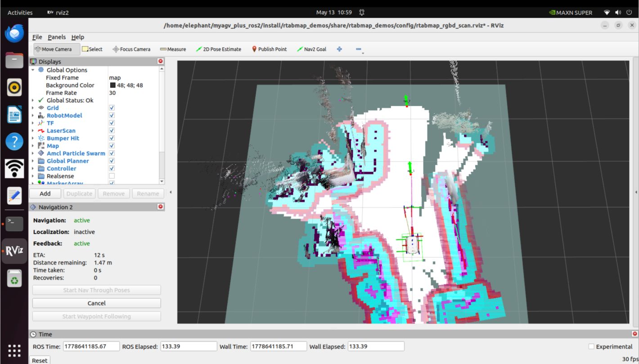Close the Time panel
This screenshot has width=639, height=364.
point(634,334)
